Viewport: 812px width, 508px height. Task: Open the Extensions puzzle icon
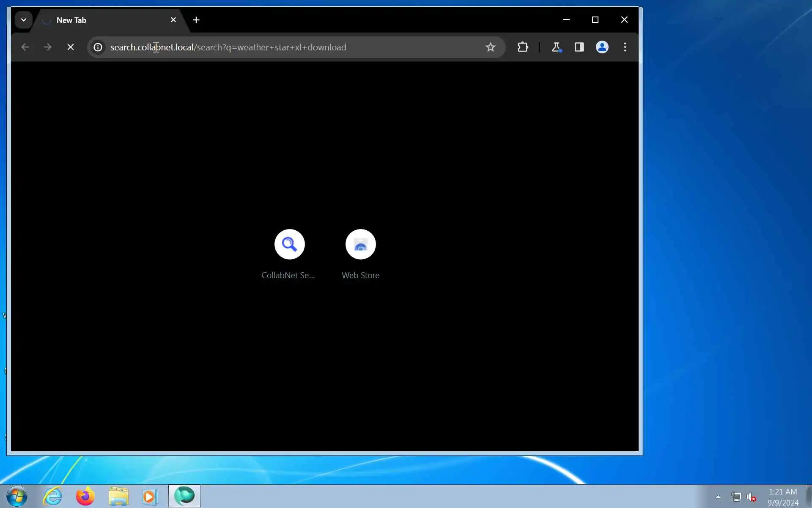coord(523,47)
